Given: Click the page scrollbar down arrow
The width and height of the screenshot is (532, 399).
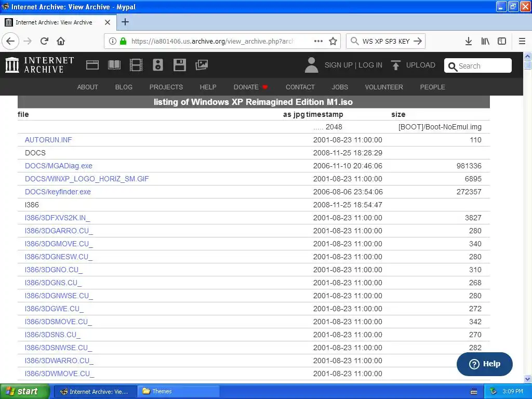Looking at the screenshot, I should pyautogui.click(x=528, y=379).
